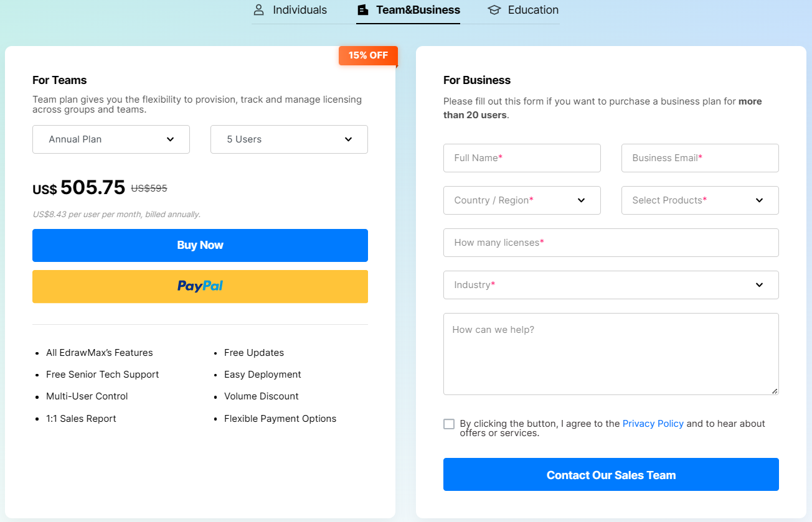Click the 15% OFF badge
Image resolution: width=812 pixels, height=522 pixels.
tap(368, 55)
